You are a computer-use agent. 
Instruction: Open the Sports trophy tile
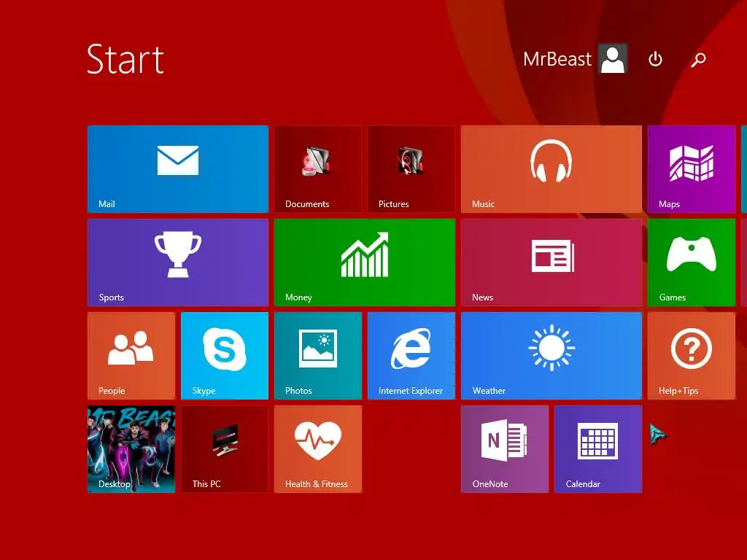tap(178, 262)
